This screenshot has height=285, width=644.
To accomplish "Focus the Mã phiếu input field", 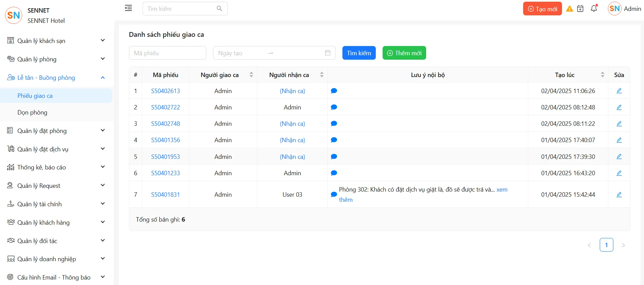I will pos(167,53).
